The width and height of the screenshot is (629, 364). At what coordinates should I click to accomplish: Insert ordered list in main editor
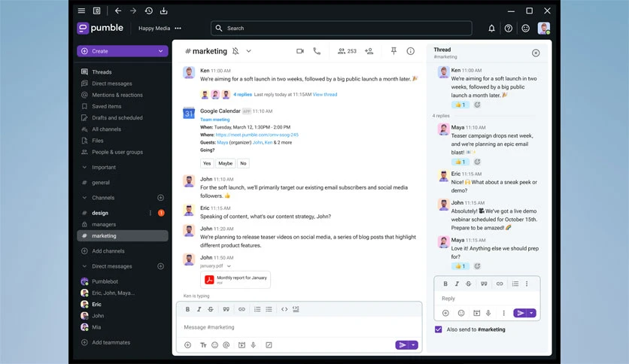257,309
